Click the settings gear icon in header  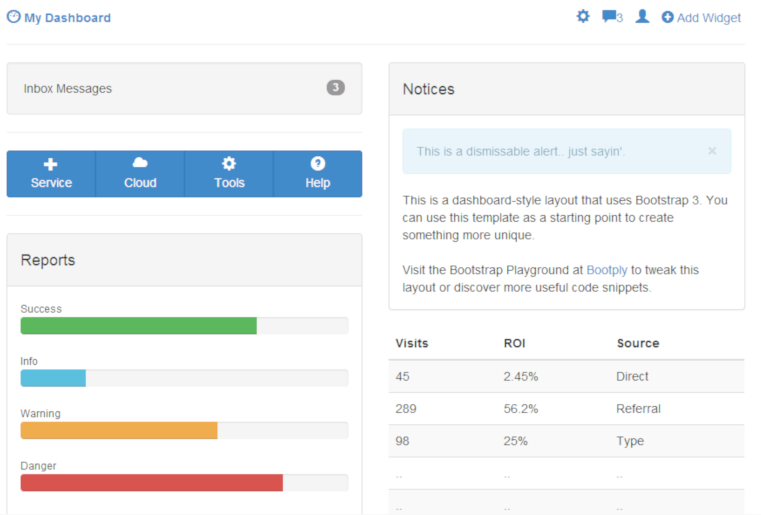tap(583, 17)
